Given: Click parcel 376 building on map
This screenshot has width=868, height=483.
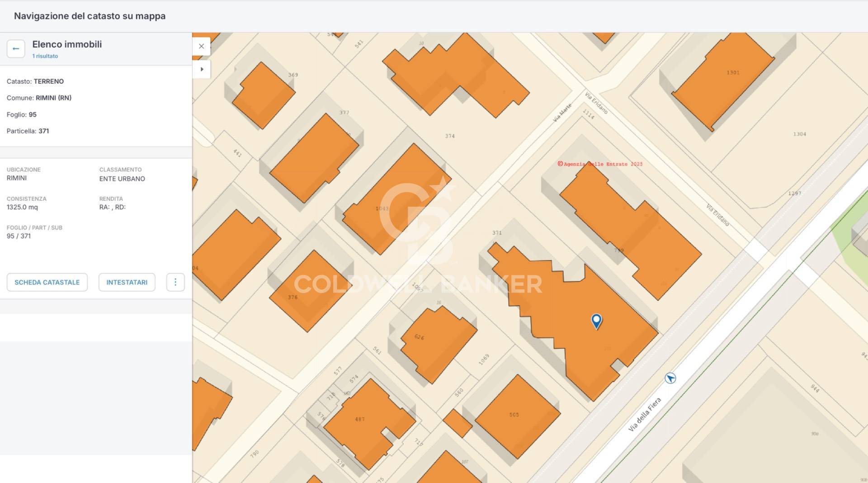Looking at the screenshot, I should [310, 292].
